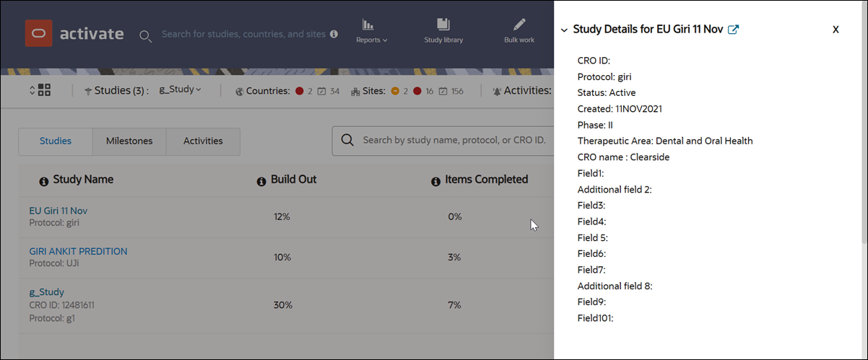
Task: Click Created: 11NOV2021 in details panel
Action: (620, 109)
